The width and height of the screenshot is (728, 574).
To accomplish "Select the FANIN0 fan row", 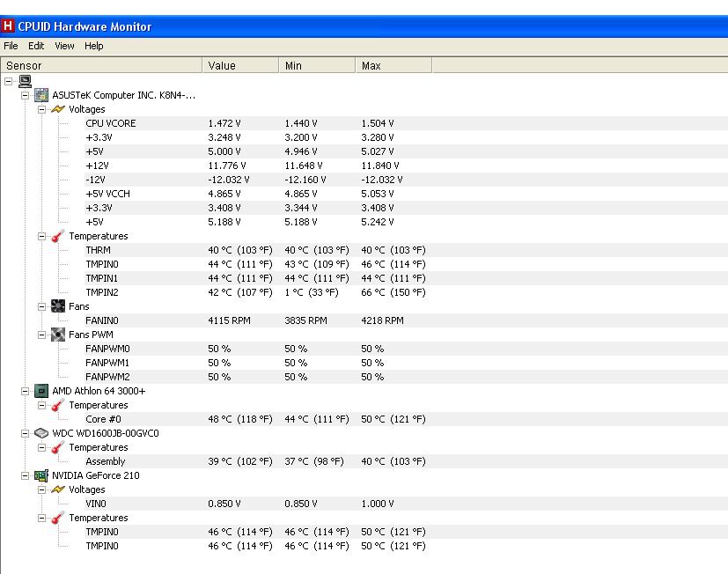I will [x=406, y=320].
